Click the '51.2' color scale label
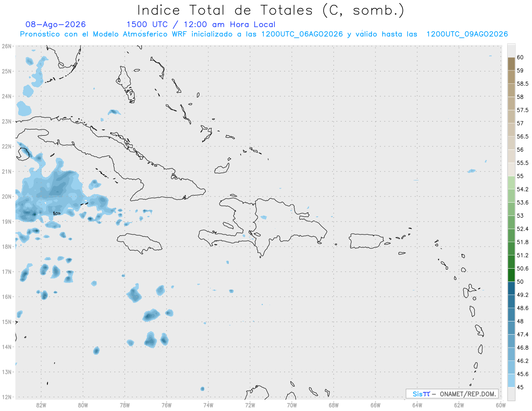This screenshot has height=411, width=532. (x=523, y=255)
